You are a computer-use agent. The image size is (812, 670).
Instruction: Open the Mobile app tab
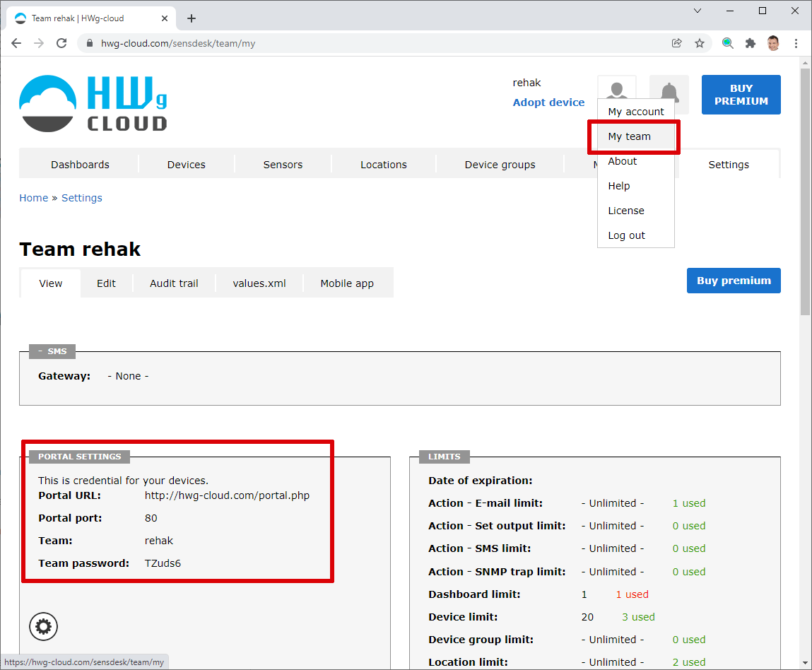click(347, 283)
